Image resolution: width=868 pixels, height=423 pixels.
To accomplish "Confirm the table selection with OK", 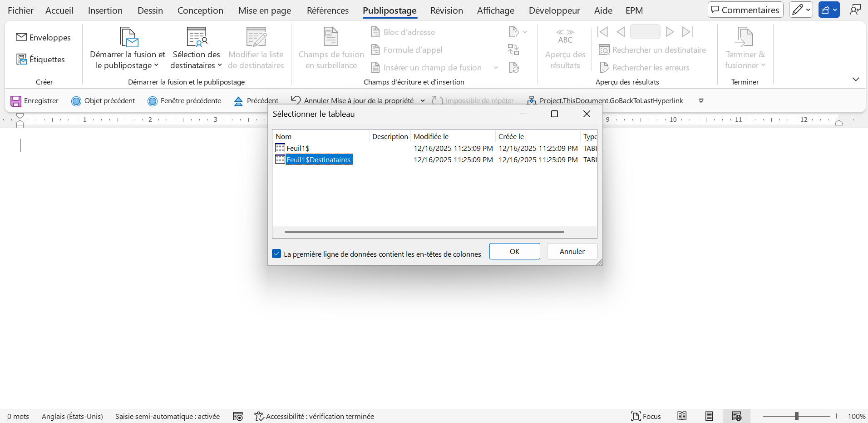I will pos(514,251).
